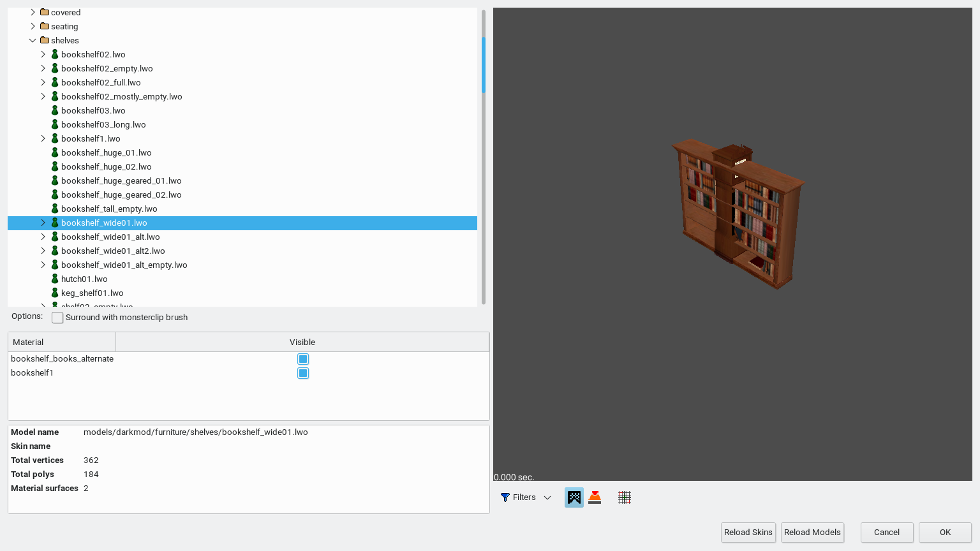Toggle the textured render mode icon

(x=574, y=497)
